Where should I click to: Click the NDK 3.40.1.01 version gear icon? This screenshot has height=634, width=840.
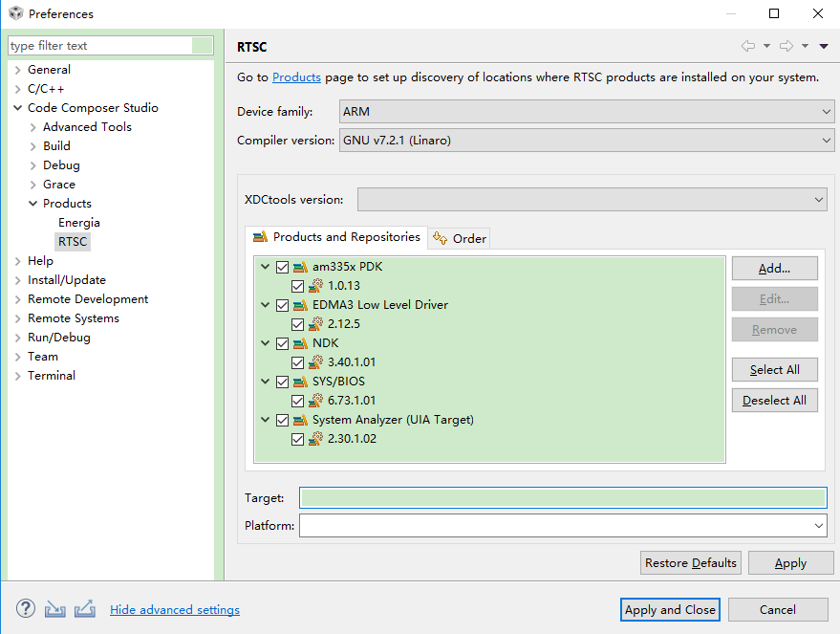click(x=315, y=362)
